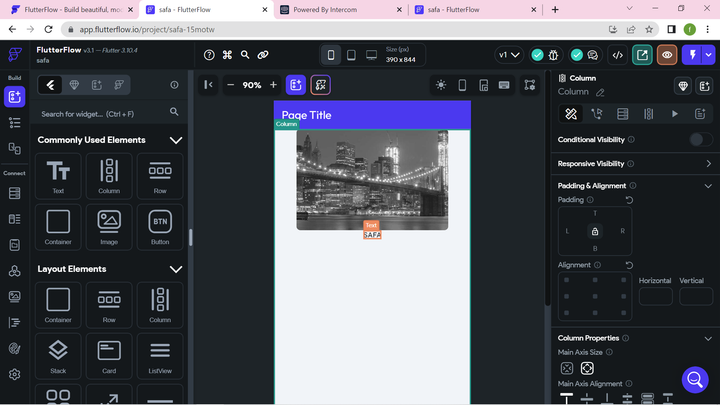
Task: Toggle Conditional Visibility switch
Action: tap(701, 140)
